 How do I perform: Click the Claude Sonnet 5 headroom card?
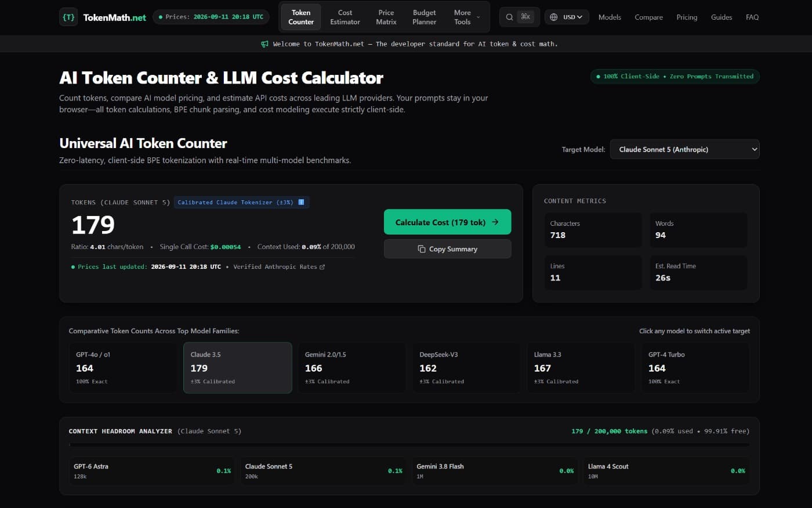(x=324, y=471)
